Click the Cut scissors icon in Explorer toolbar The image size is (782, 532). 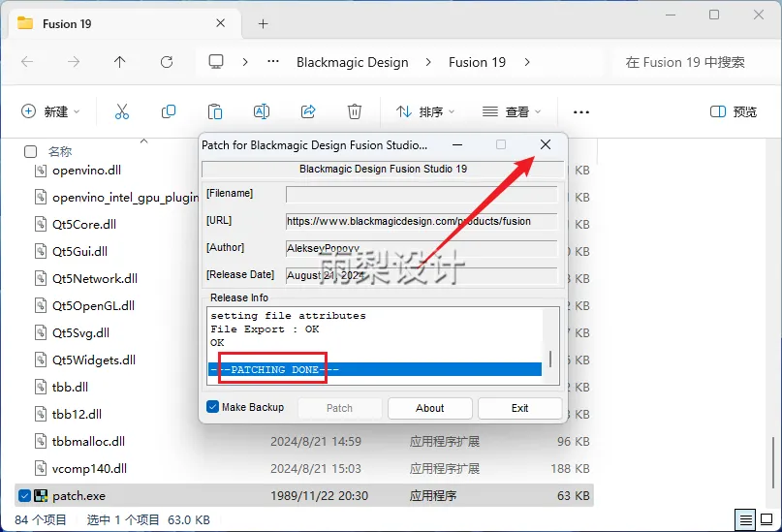click(122, 111)
